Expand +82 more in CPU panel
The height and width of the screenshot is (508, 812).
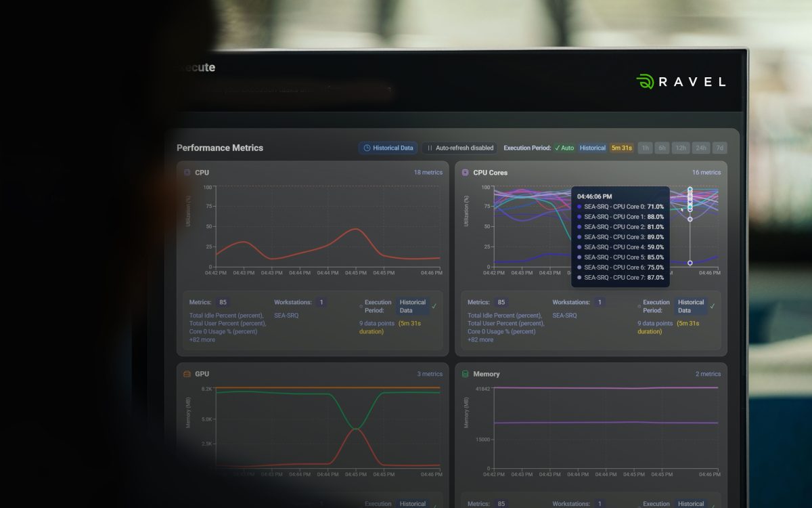(202, 340)
